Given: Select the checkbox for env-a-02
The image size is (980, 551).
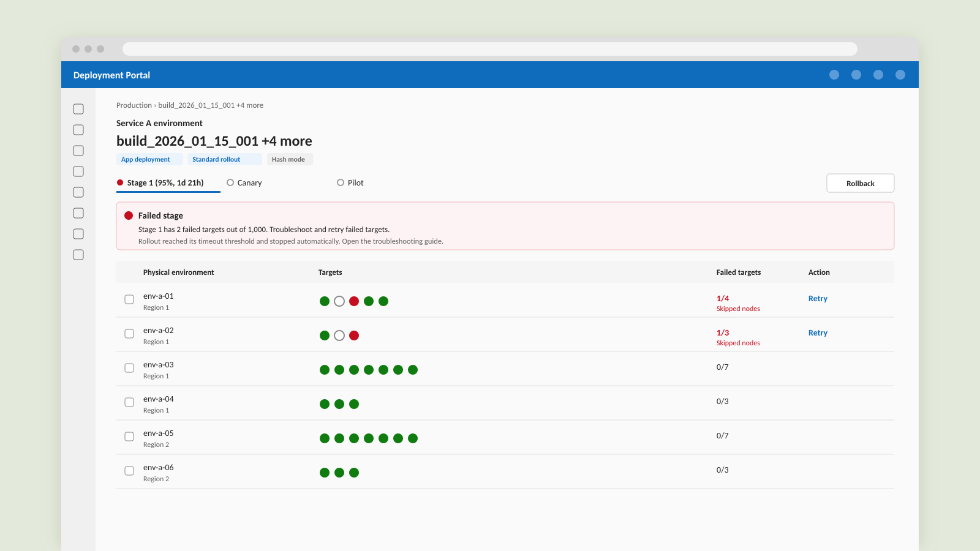Looking at the screenshot, I should point(129,334).
